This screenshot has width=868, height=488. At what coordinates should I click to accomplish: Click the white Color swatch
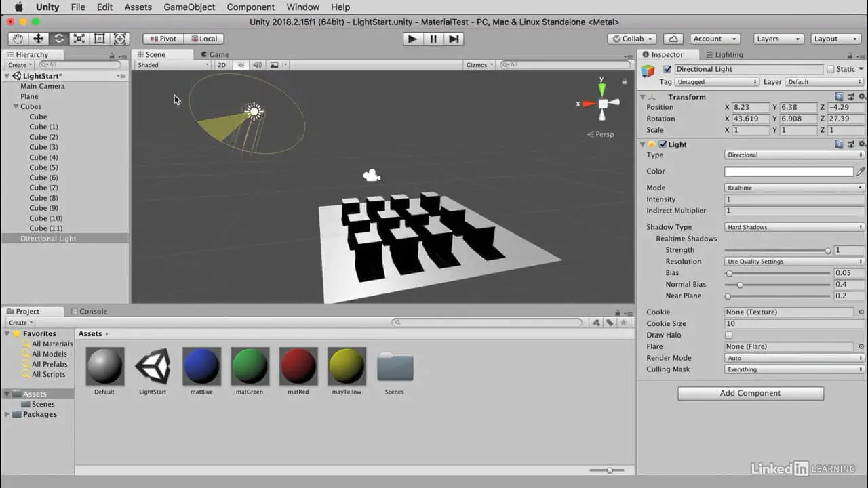tap(789, 171)
